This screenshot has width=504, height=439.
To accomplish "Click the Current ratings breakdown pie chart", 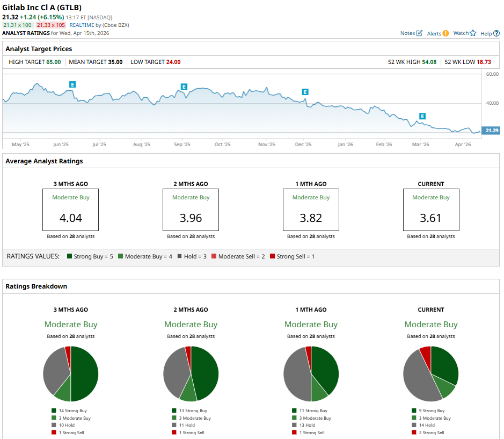I will 430,374.
